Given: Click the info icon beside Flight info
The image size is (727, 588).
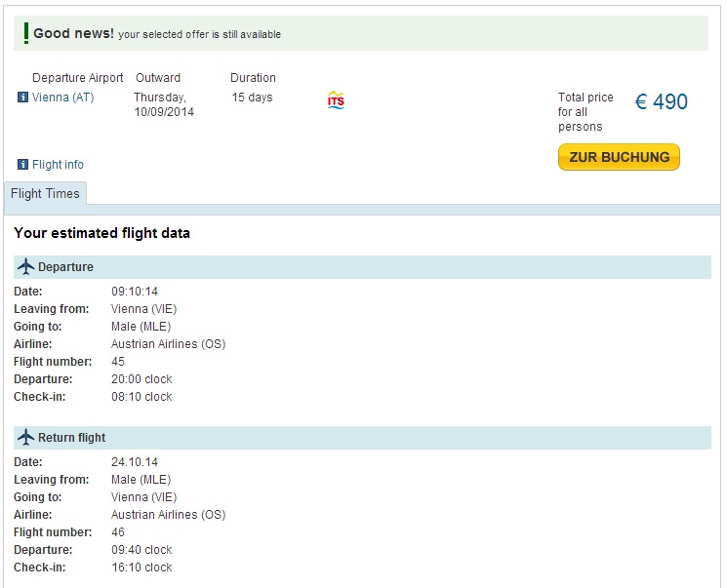Looking at the screenshot, I should 22,164.
